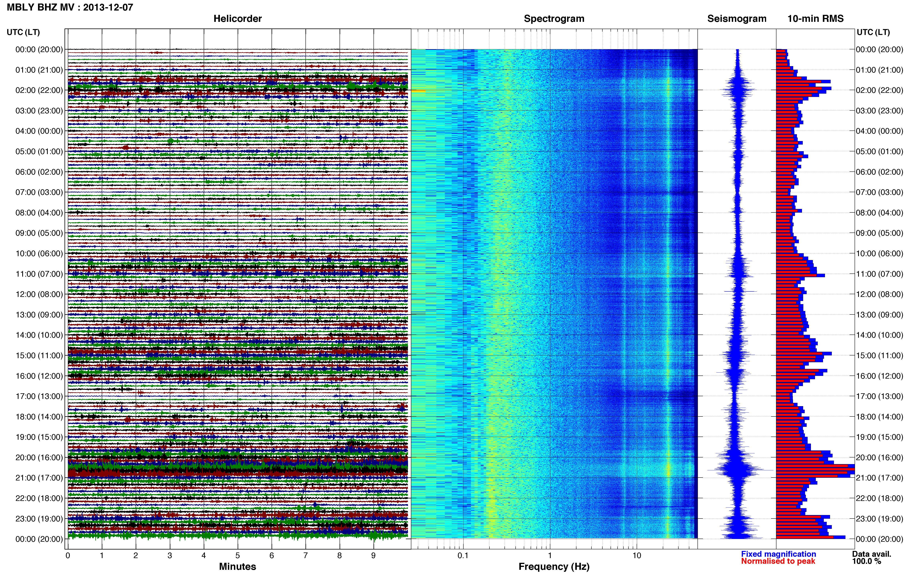Click the right '06:00 (02:00)' time label
This screenshot has width=924, height=578.
[879, 172]
